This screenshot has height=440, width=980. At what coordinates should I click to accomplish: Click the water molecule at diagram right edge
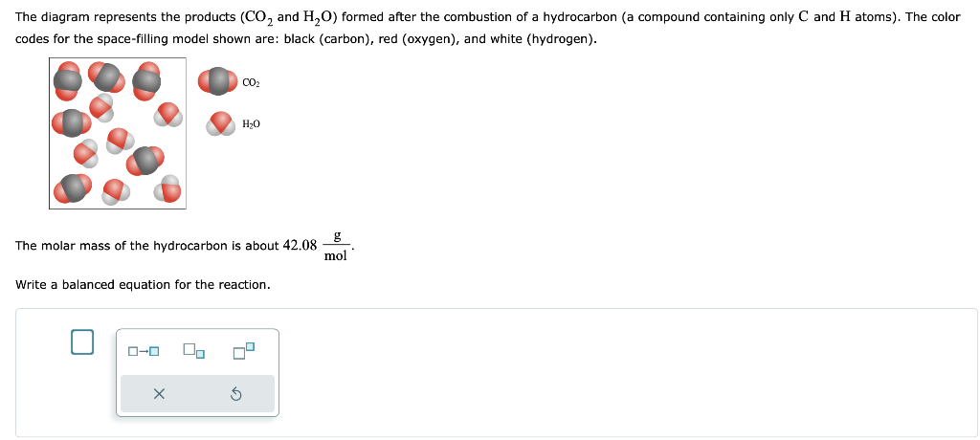(x=167, y=115)
